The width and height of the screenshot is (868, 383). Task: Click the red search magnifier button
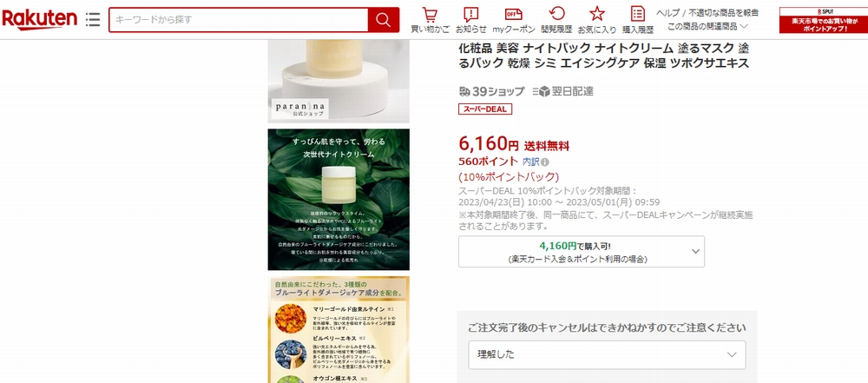(x=384, y=20)
